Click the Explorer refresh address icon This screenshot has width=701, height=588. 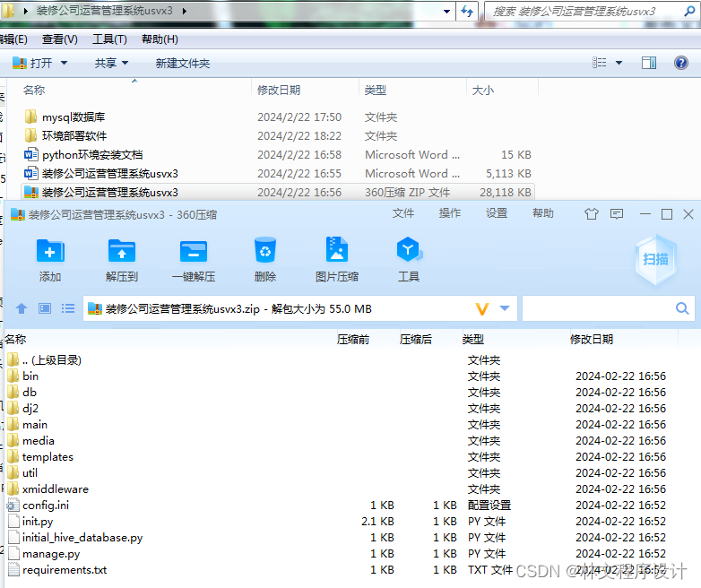467,11
